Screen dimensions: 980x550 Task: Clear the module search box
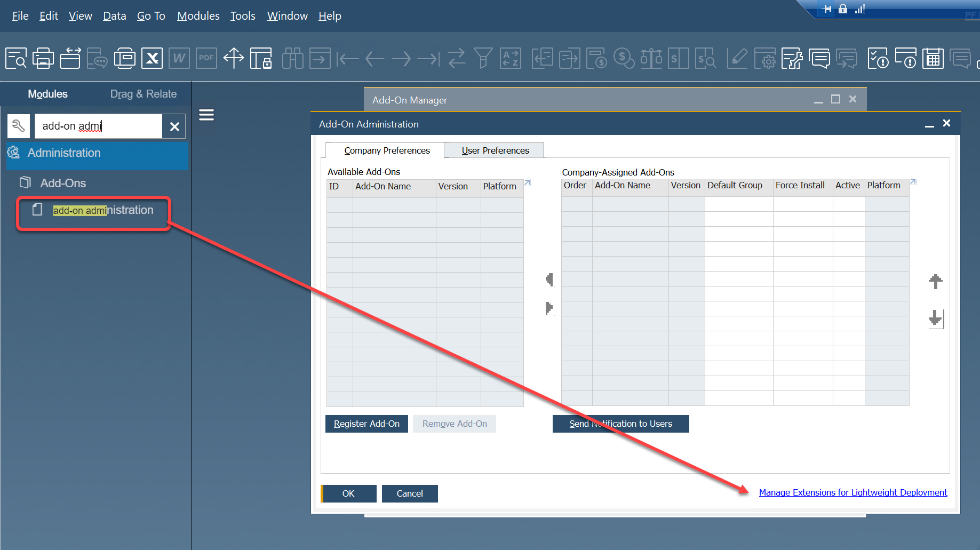[174, 126]
